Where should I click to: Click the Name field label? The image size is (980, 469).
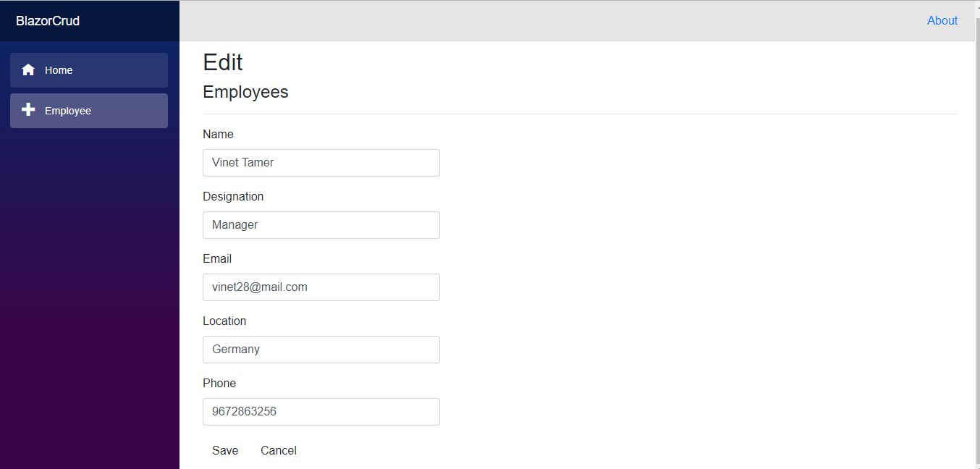tap(218, 135)
